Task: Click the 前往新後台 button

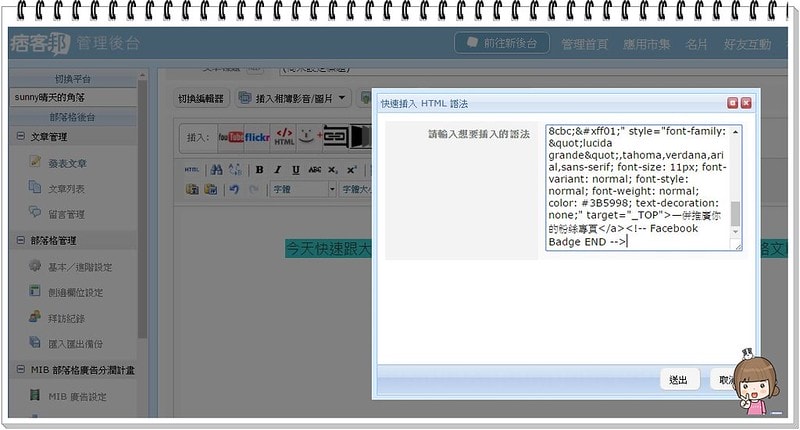Action: point(502,43)
